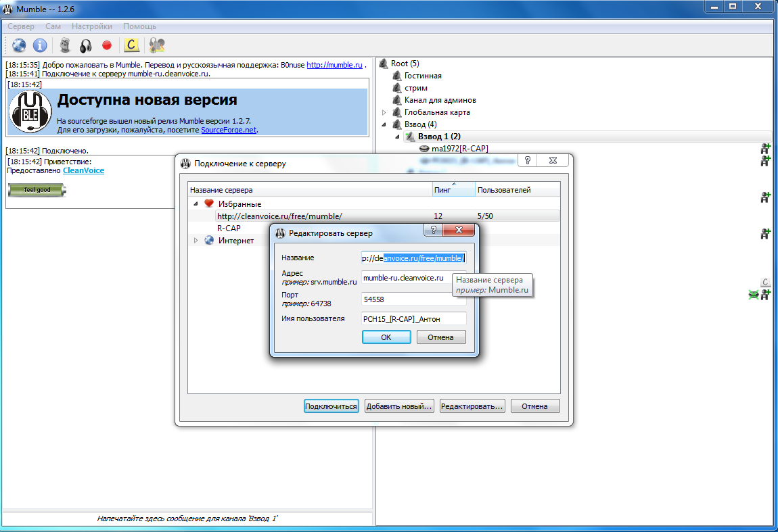The height and width of the screenshot is (532, 778).
Task: Click the authenticated-user icon in ma1972[R-CAP] row
Action: coord(765,148)
